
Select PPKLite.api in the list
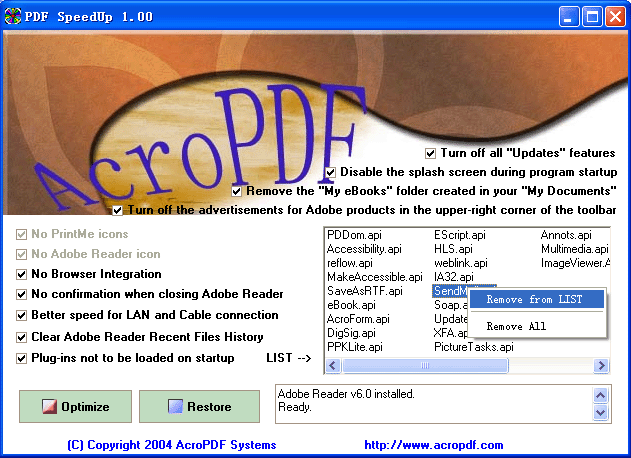(355, 347)
